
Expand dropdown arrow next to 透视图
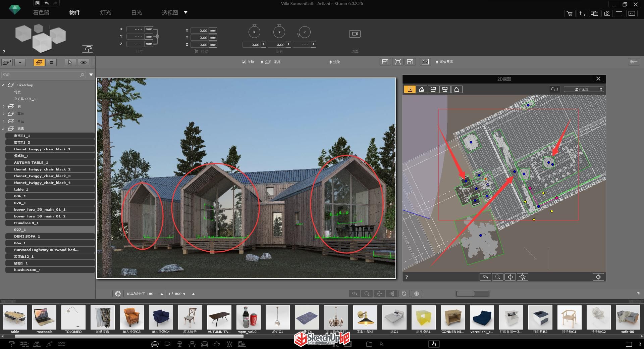pyautogui.click(x=185, y=12)
